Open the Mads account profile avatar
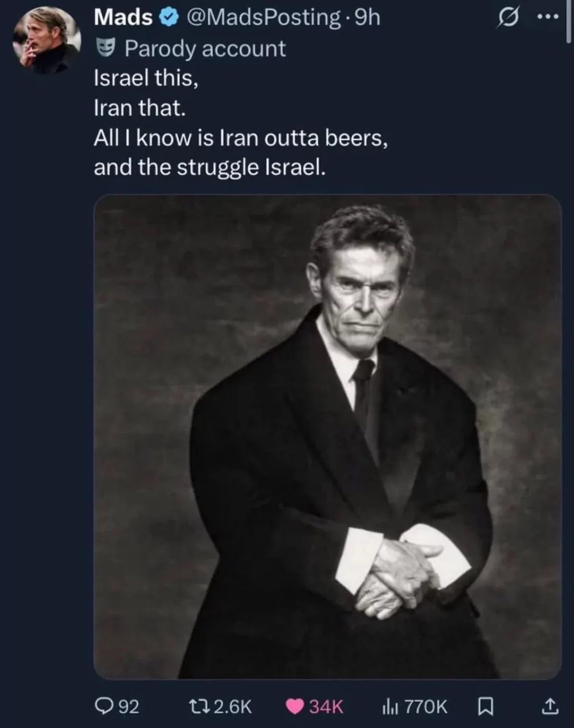Screen dimensions: 574x728 click(47, 40)
